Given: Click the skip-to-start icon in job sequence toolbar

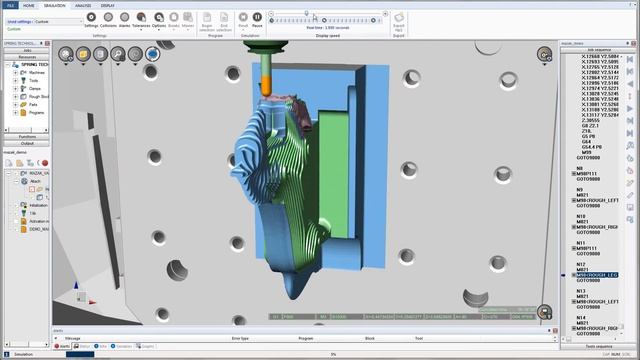Looking at the screenshot, I should tap(630, 60).
